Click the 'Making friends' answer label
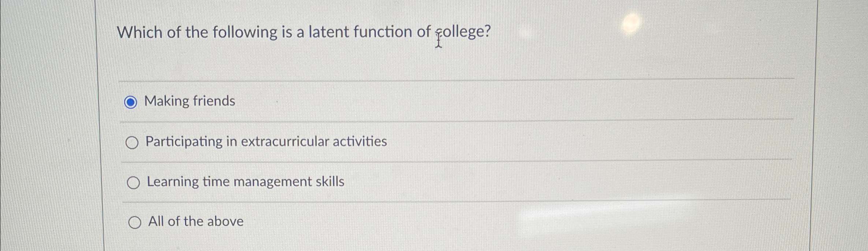The image size is (868, 251). click(x=190, y=102)
